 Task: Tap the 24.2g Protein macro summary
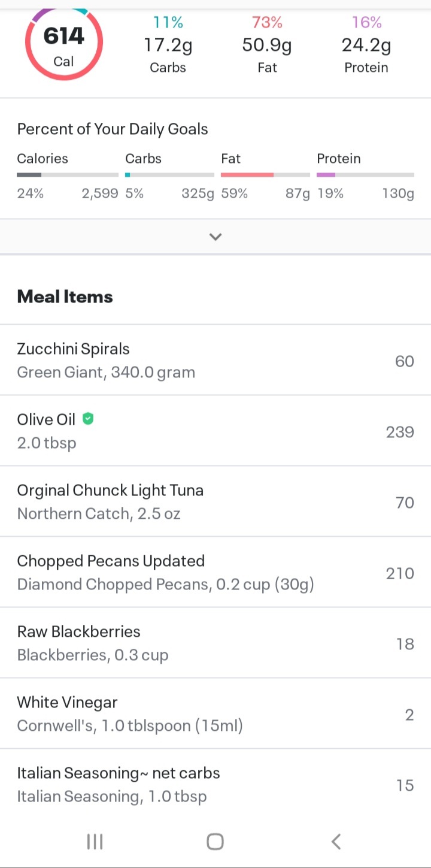tap(366, 44)
